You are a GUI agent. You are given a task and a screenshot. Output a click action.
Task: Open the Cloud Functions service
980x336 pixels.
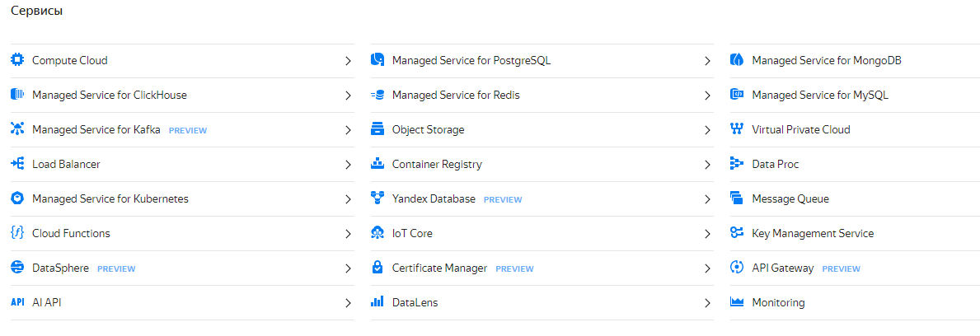tap(71, 234)
